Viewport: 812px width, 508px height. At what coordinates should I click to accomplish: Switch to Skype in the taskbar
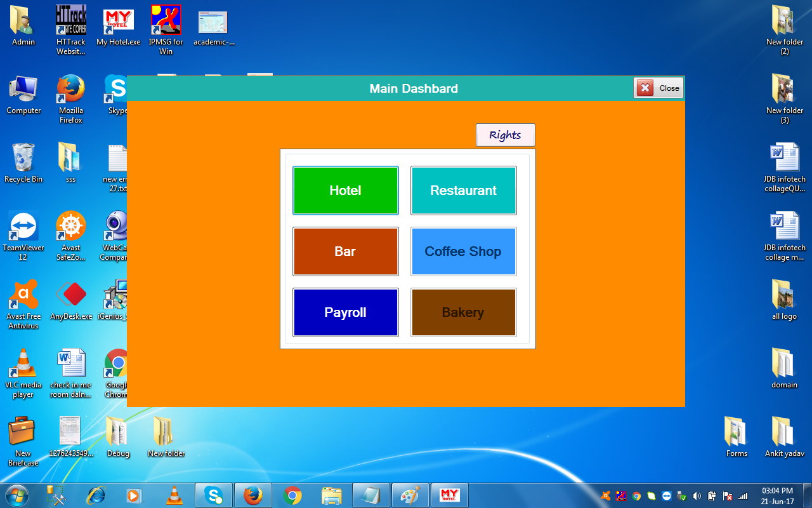[214, 495]
